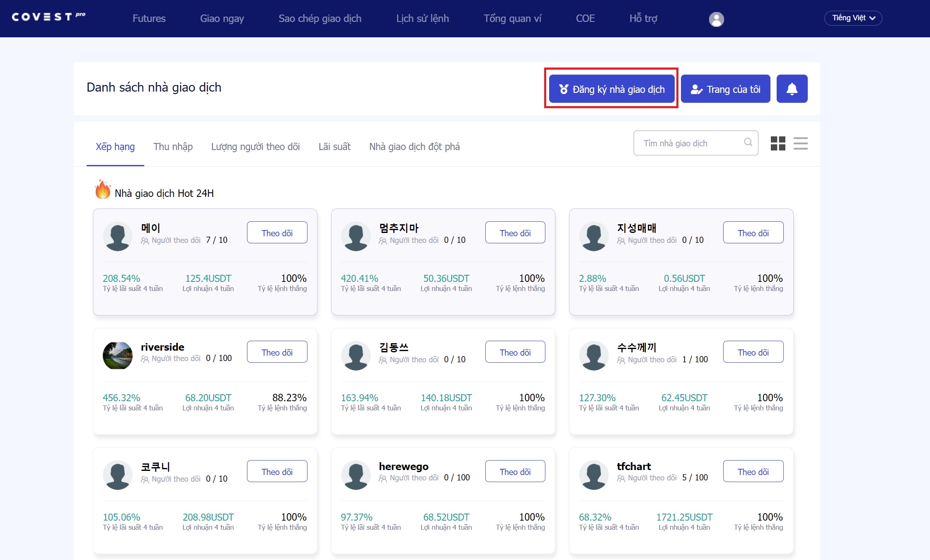Click the notification bell button

(x=792, y=89)
